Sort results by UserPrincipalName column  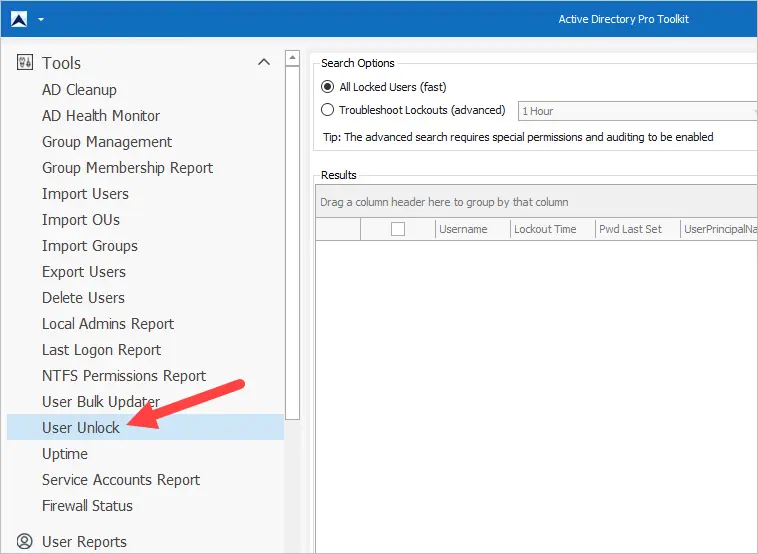[x=719, y=229]
